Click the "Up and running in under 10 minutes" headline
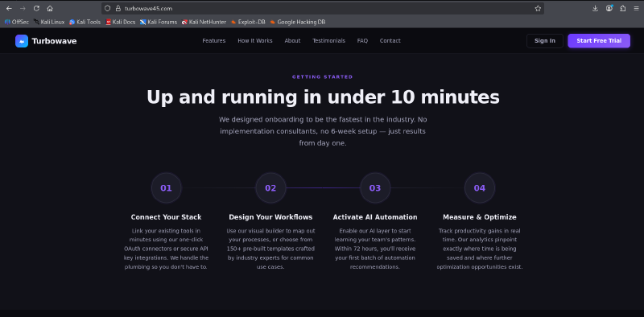This screenshot has height=317, width=644. click(x=323, y=97)
